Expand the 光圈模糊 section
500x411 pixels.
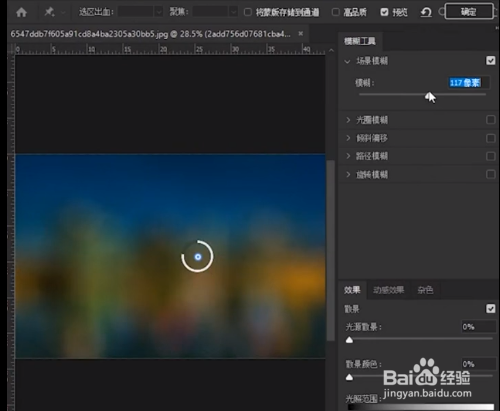[348, 120]
